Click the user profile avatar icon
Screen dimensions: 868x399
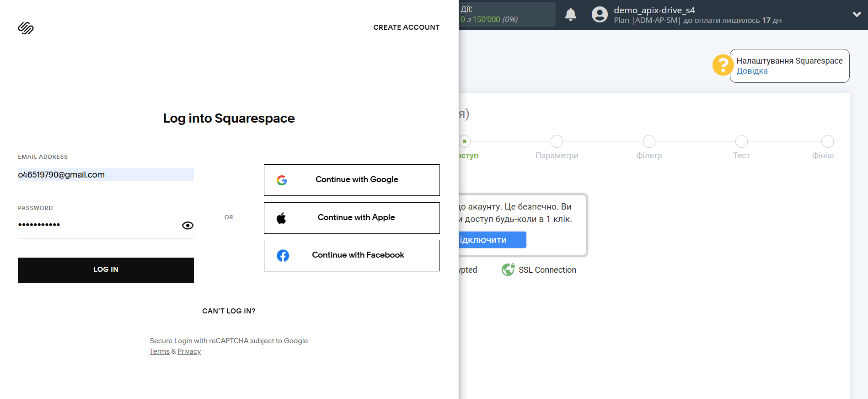coord(600,15)
